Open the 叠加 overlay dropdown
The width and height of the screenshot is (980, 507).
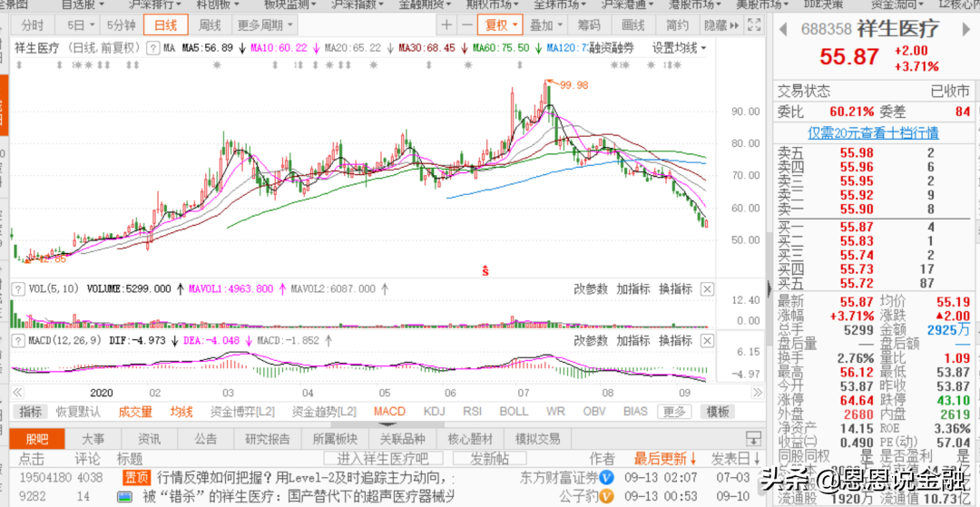[545, 25]
